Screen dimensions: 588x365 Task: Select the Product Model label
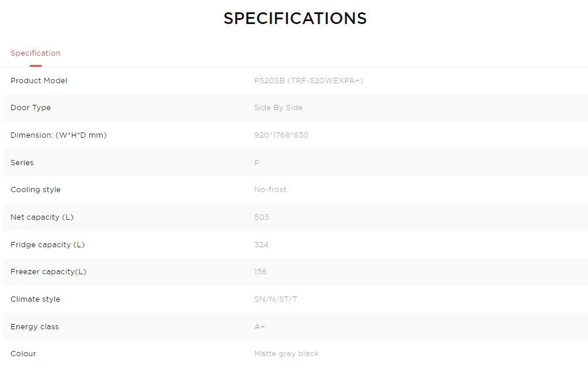pyautogui.click(x=39, y=80)
